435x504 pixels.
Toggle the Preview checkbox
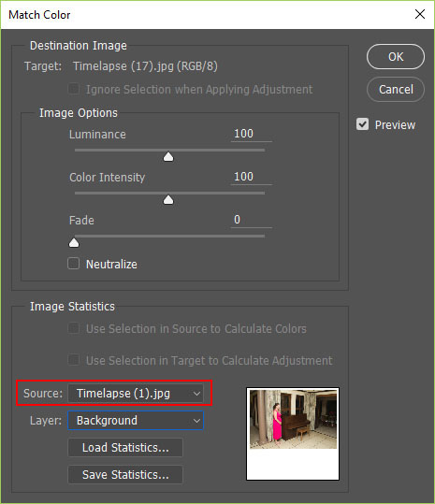pyautogui.click(x=362, y=124)
